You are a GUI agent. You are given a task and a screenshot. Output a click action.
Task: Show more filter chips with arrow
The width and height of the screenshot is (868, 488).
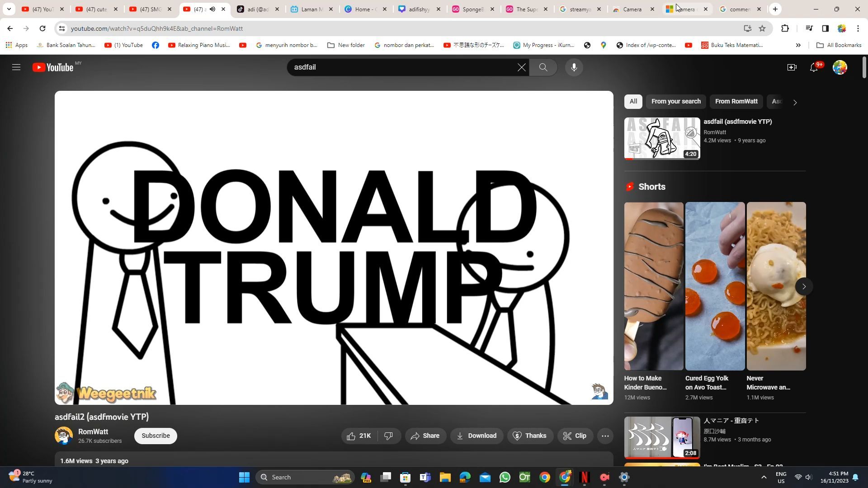tap(795, 103)
